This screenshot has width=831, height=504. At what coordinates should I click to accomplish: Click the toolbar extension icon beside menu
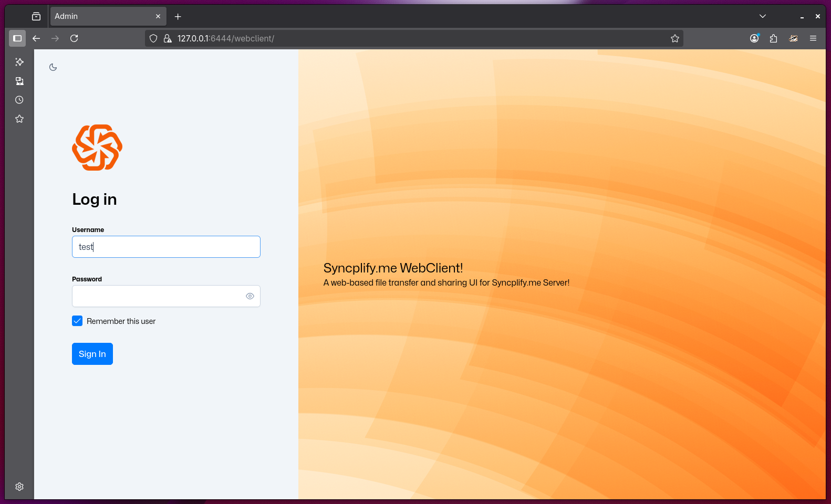(793, 38)
